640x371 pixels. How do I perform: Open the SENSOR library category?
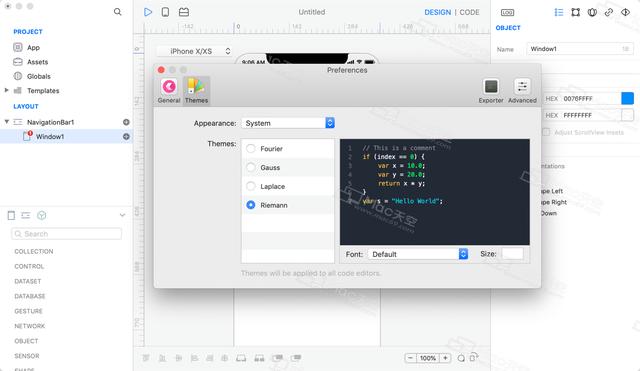tap(27, 356)
